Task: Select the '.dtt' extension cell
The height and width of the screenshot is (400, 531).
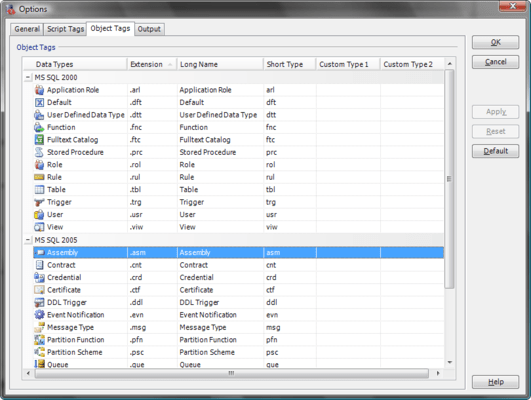Action: (x=152, y=115)
